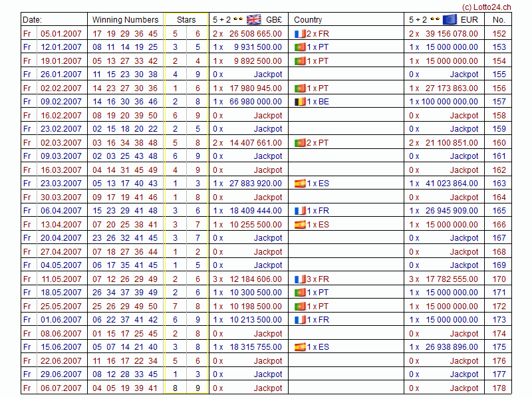Click the Winning Numbers column header
532x399 pixels.
pos(125,20)
